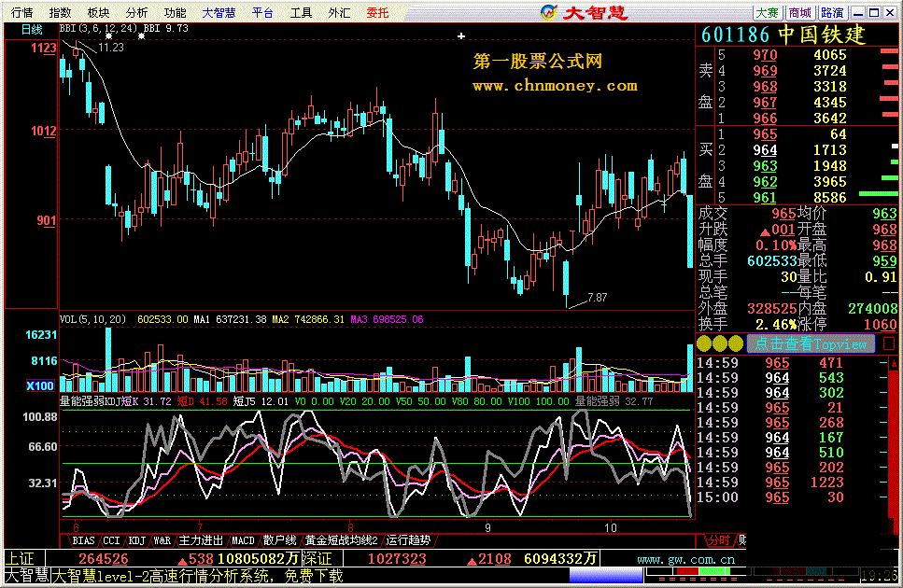Click the white plus crosshair marker atop chart
Viewport: 903px width, 588px height.
(x=461, y=36)
